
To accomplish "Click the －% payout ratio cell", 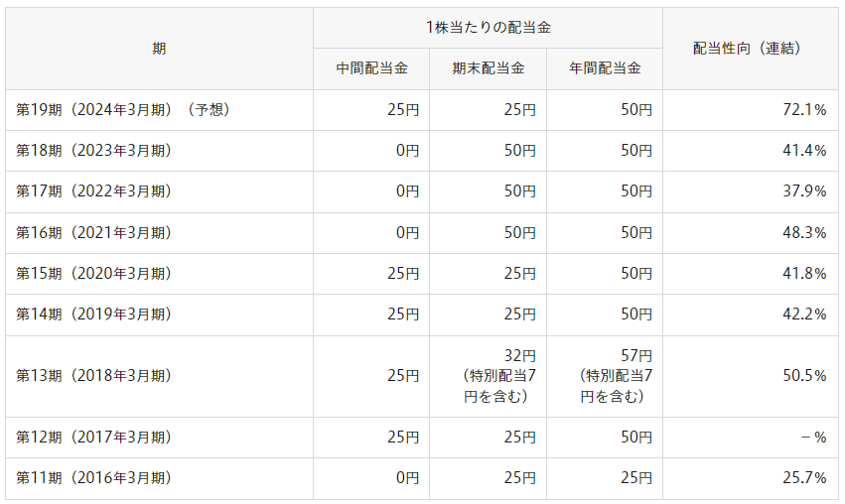I will (x=811, y=438).
